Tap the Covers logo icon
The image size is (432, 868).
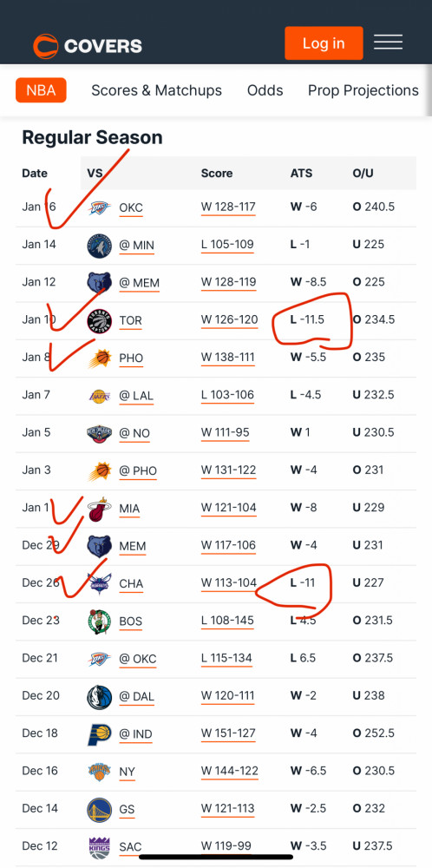coord(46,46)
